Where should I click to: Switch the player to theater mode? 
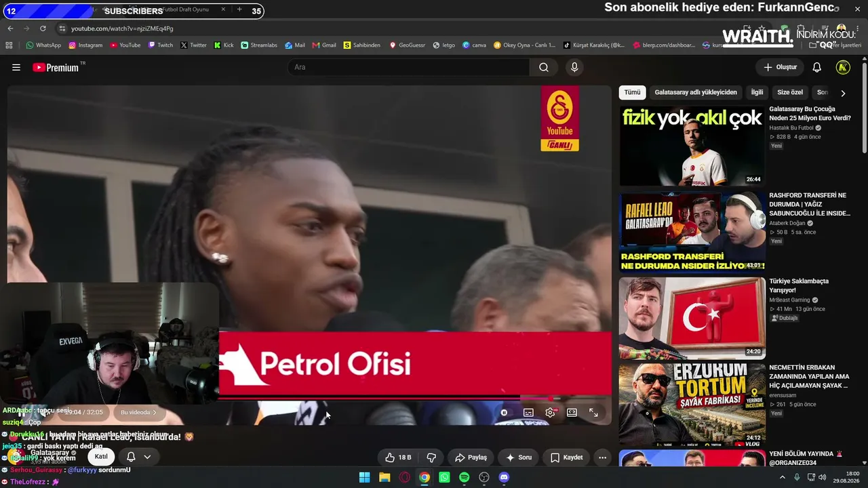pyautogui.click(x=572, y=412)
